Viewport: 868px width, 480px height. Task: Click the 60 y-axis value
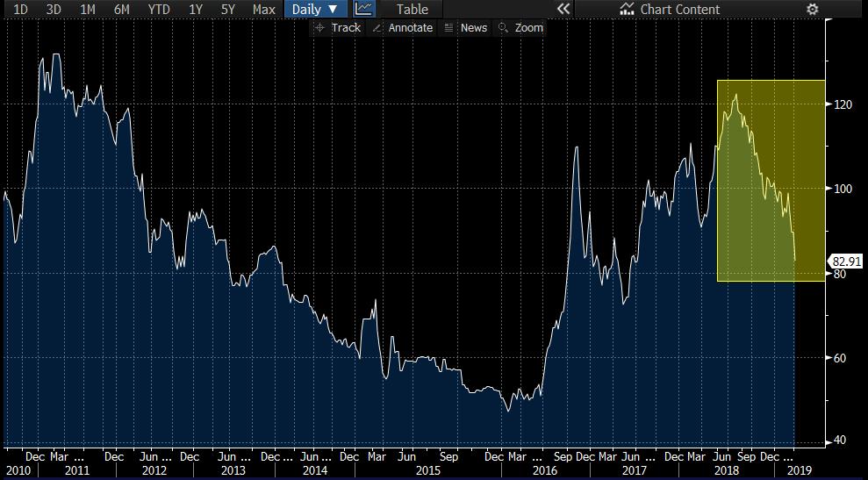pos(839,358)
